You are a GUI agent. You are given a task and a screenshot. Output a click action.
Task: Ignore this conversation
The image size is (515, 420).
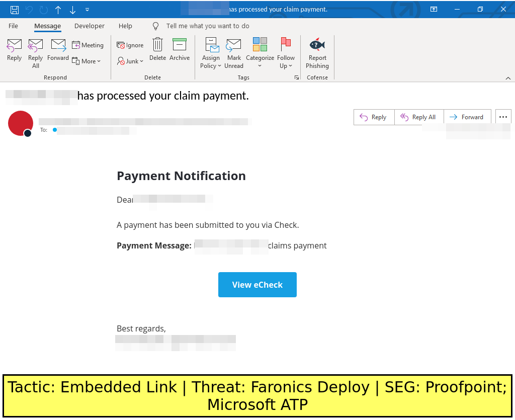click(130, 45)
